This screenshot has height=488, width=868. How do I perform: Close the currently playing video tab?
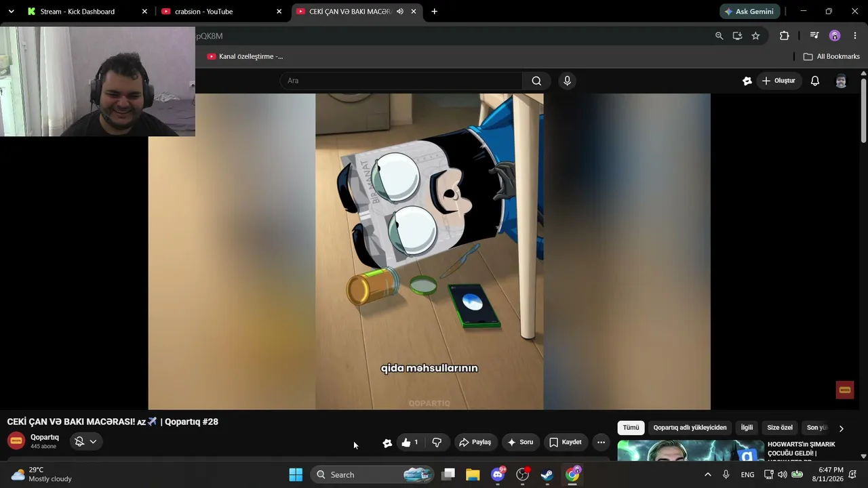(x=414, y=12)
